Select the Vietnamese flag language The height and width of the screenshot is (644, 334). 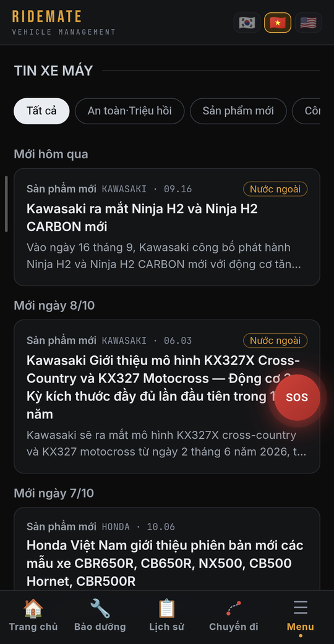(278, 23)
